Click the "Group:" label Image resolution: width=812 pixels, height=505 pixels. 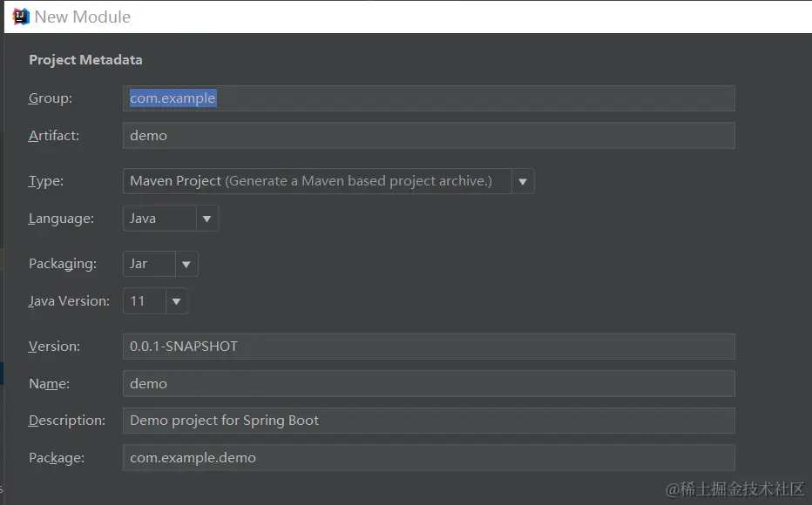(x=51, y=98)
